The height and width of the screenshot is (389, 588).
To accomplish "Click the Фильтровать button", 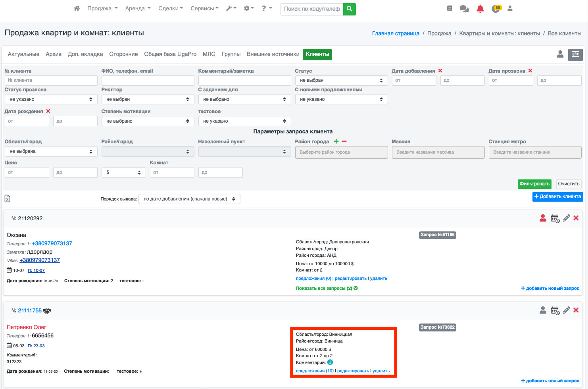I will pos(534,184).
